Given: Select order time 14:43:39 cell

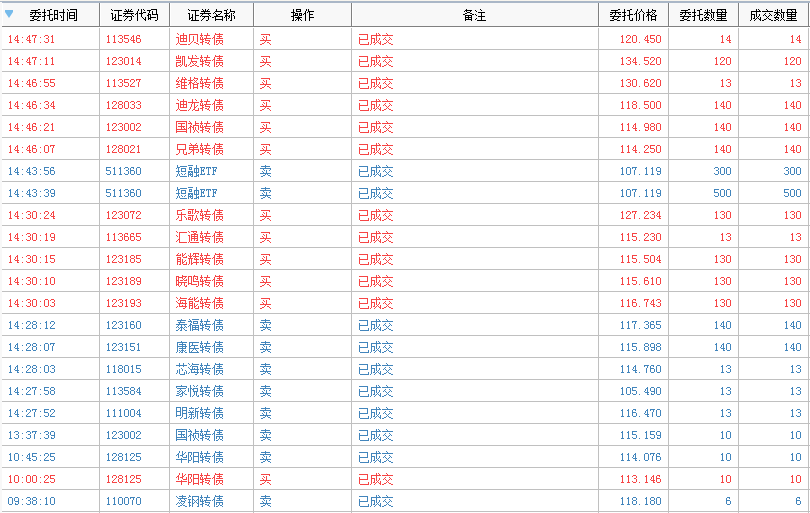Looking at the screenshot, I should pyautogui.click(x=32, y=193).
